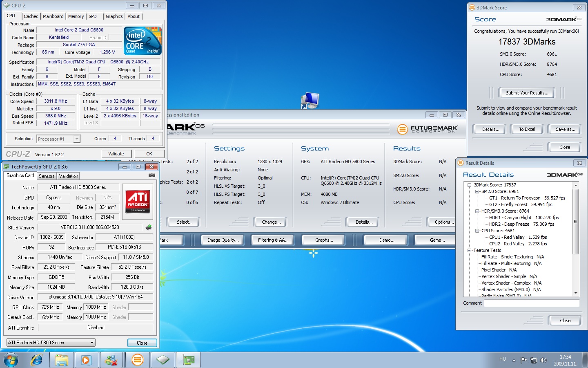The image size is (588, 368).
Task: Click the scroll-down arrow in Result Details
Action: coord(575,293)
